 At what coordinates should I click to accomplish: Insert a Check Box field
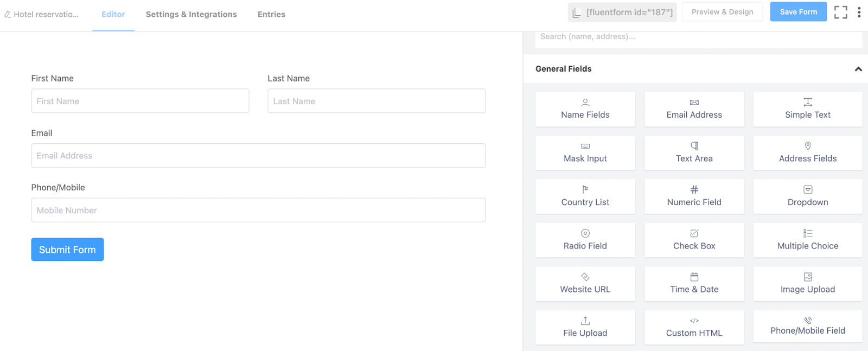(694, 240)
